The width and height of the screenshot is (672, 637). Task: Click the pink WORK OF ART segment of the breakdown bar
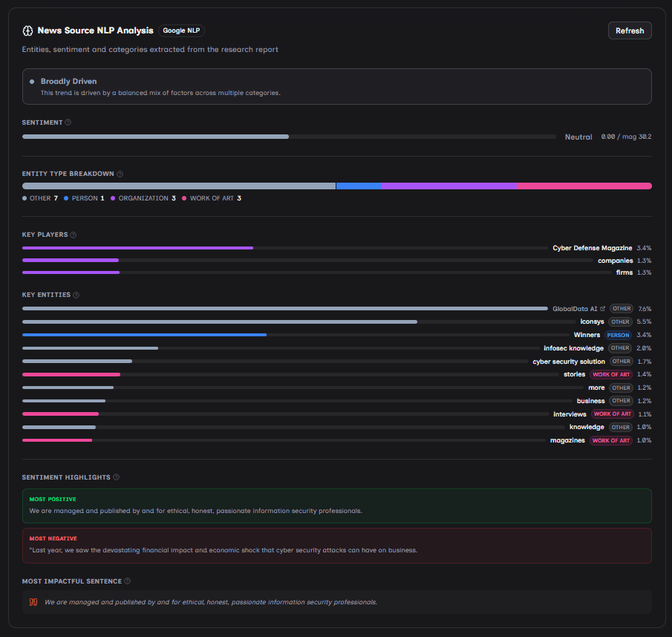(584, 186)
